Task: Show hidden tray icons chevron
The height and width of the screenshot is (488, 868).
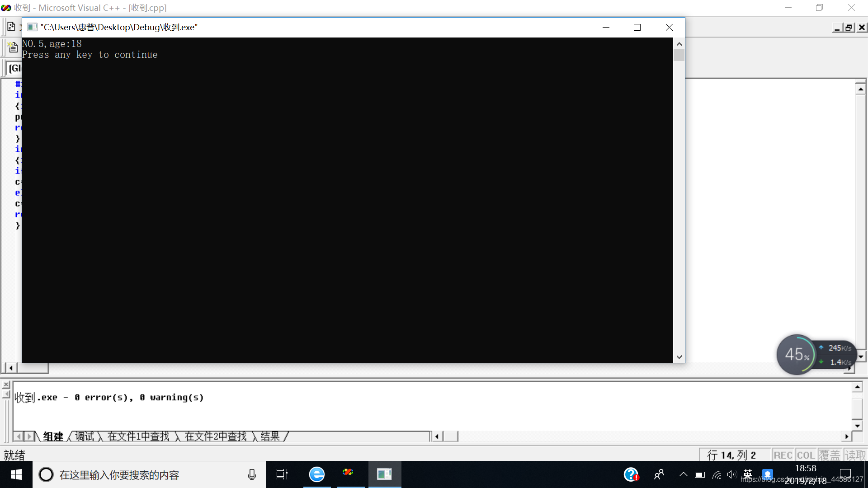Action: tap(684, 474)
